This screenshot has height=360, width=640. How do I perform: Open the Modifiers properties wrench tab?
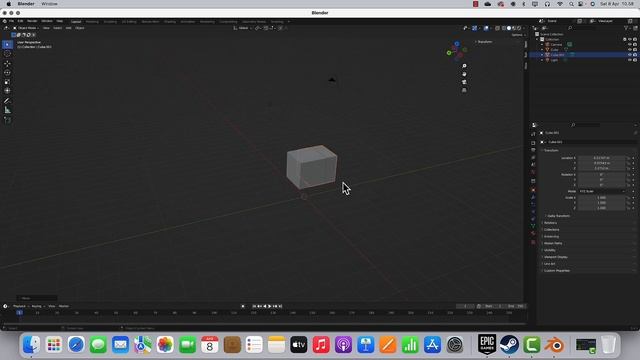533,197
